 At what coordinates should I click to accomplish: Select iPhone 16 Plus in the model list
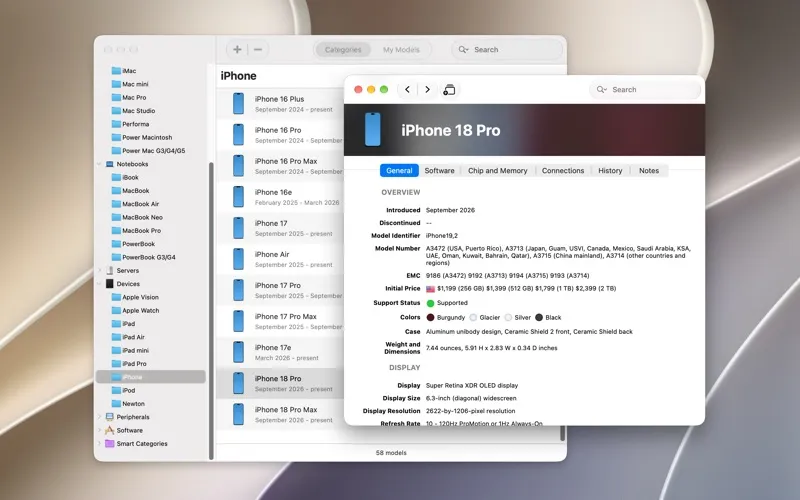click(x=280, y=104)
